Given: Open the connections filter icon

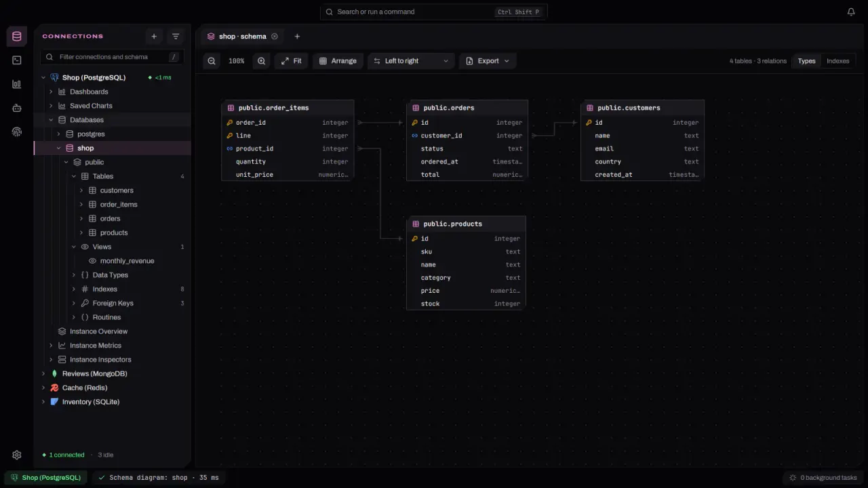Looking at the screenshot, I should (176, 37).
